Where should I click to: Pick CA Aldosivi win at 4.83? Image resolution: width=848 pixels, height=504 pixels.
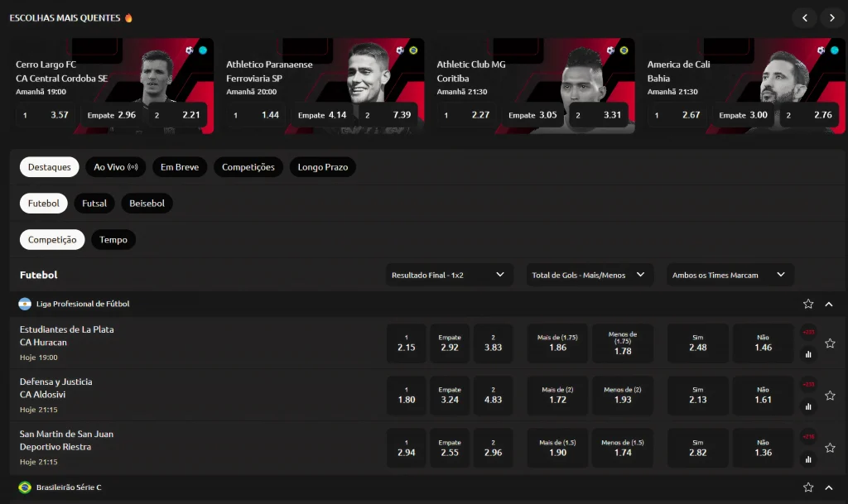coord(493,396)
